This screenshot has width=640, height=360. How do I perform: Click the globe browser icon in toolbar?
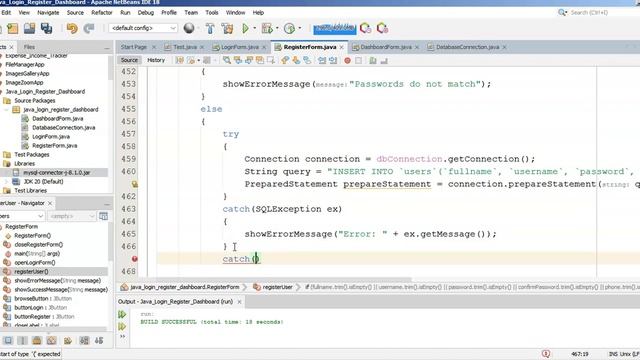[x=189, y=28]
